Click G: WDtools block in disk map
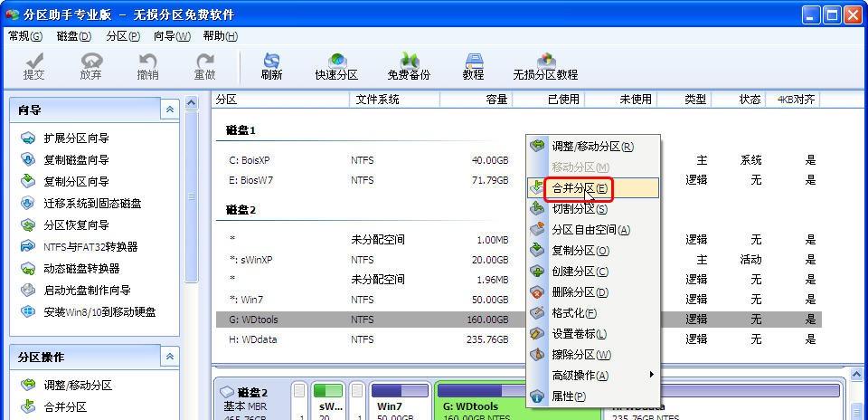 point(517,401)
